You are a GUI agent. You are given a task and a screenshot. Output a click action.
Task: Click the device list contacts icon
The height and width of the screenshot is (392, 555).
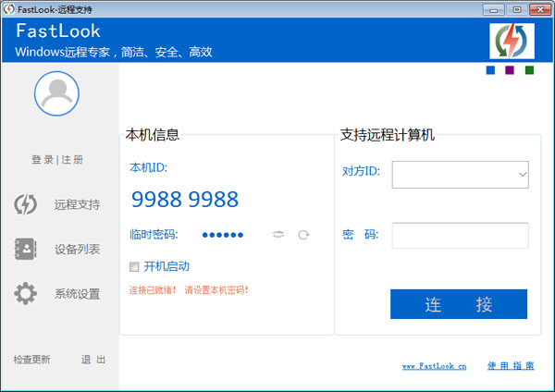(25, 249)
